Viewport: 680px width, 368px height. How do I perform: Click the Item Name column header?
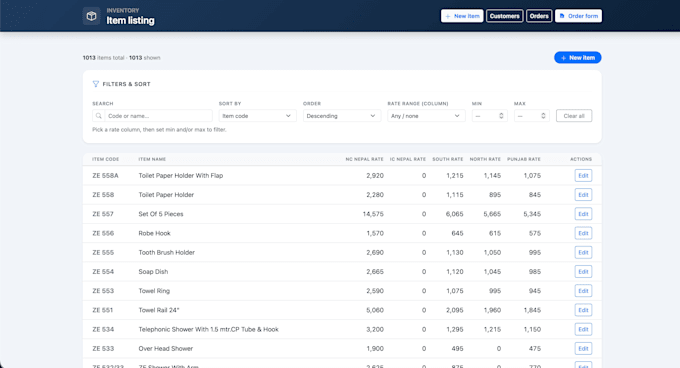click(152, 159)
